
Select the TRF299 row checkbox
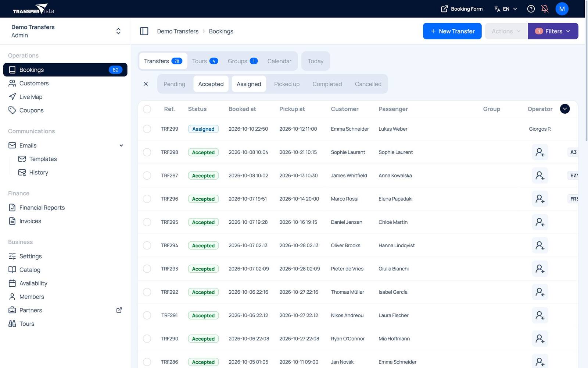(147, 129)
